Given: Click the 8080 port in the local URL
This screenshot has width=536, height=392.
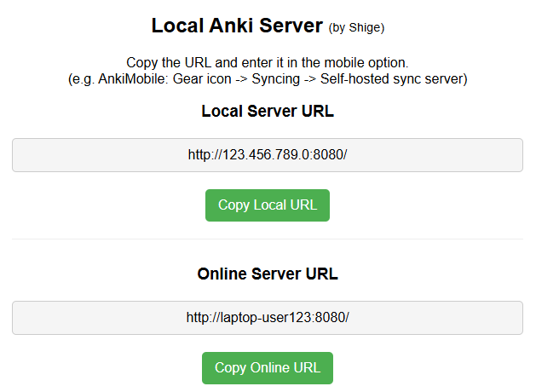Looking at the screenshot, I should coord(326,155).
